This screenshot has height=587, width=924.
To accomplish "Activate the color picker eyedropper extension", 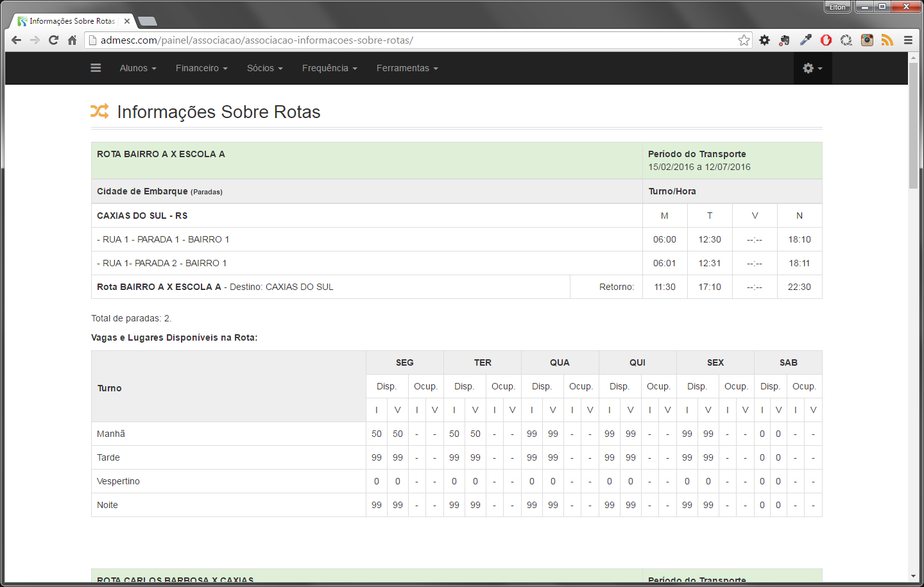I will pyautogui.click(x=805, y=40).
